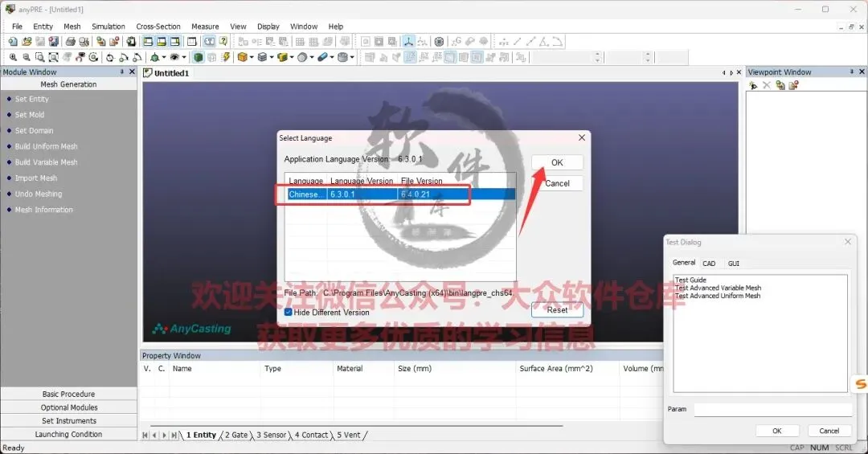Click the angle measure icon
The image size is (868, 454).
point(544,42)
